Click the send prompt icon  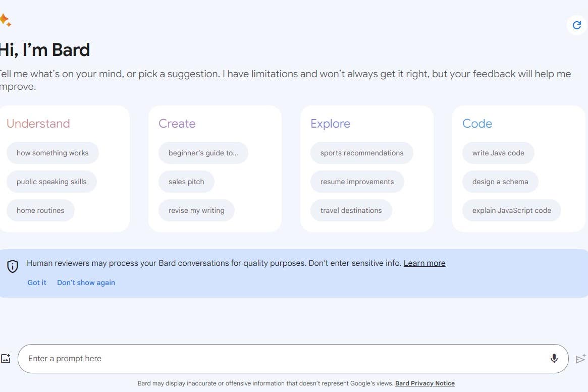coord(581,359)
